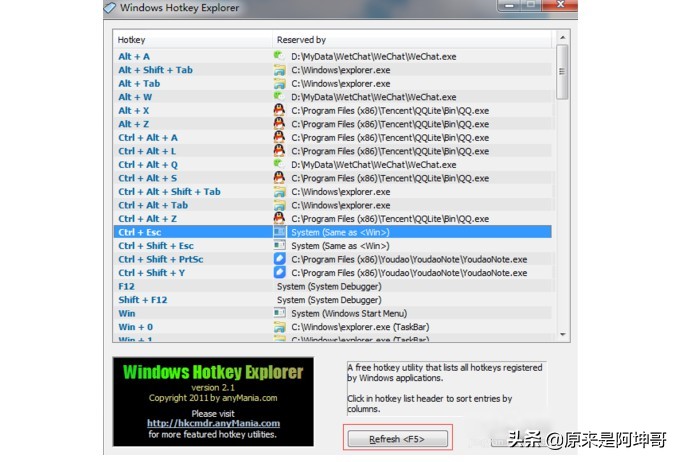Click the QQ penguin icon in the Alt + X row
680x462 pixels.
(x=279, y=110)
